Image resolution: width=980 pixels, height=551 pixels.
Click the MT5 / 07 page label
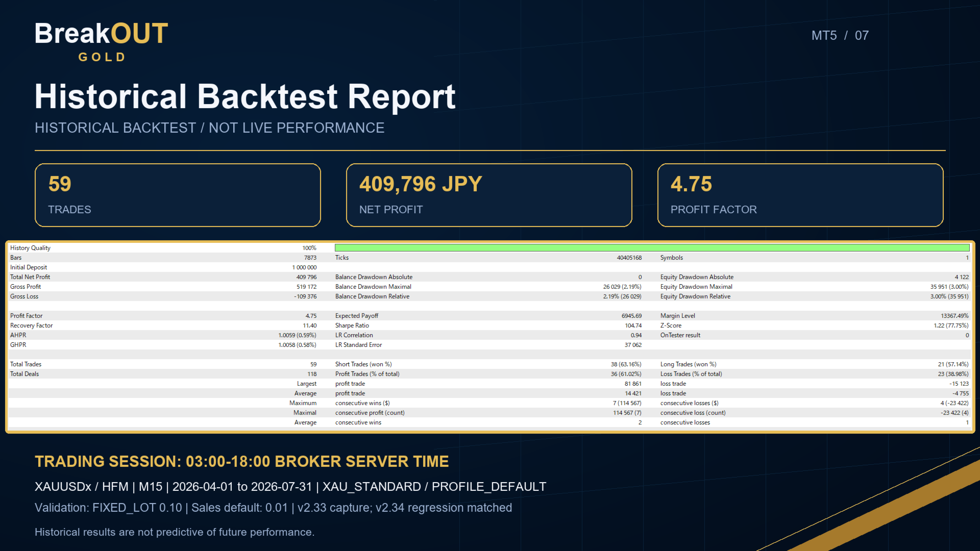[840, 36]
